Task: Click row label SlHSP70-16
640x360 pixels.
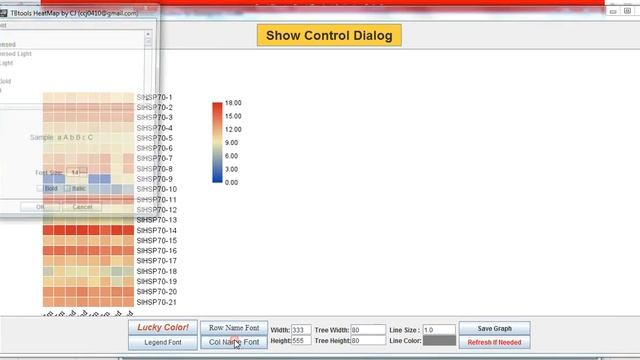Action: 156,251
